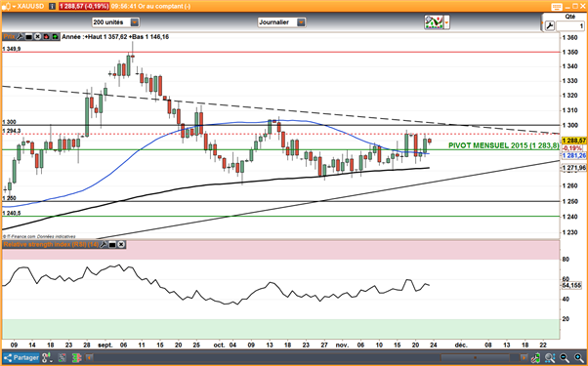Click the 1 349,9 resistance level label
The width and height of the screenshot is (588, 366).
click(12, 49)
